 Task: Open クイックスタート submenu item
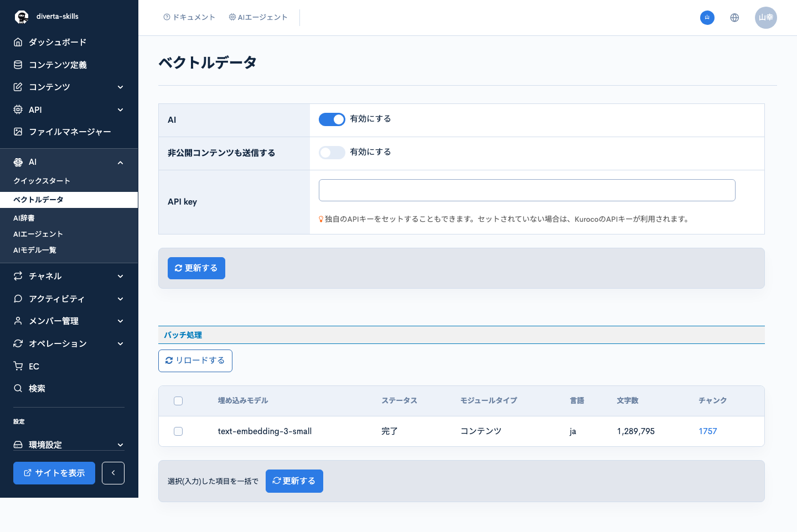(42, 181)
